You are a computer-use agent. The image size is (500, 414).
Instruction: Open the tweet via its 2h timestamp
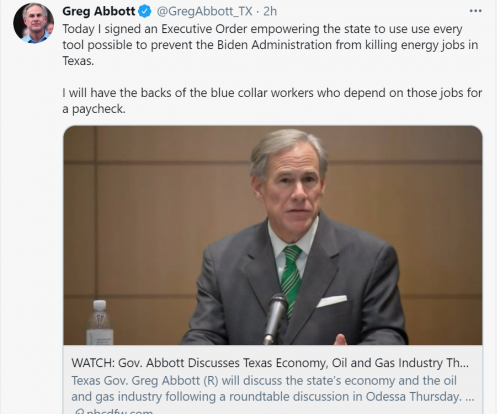point(270,11)
